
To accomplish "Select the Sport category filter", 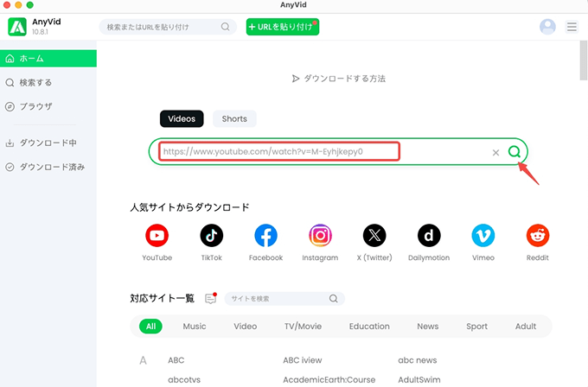I will (476, 327).
